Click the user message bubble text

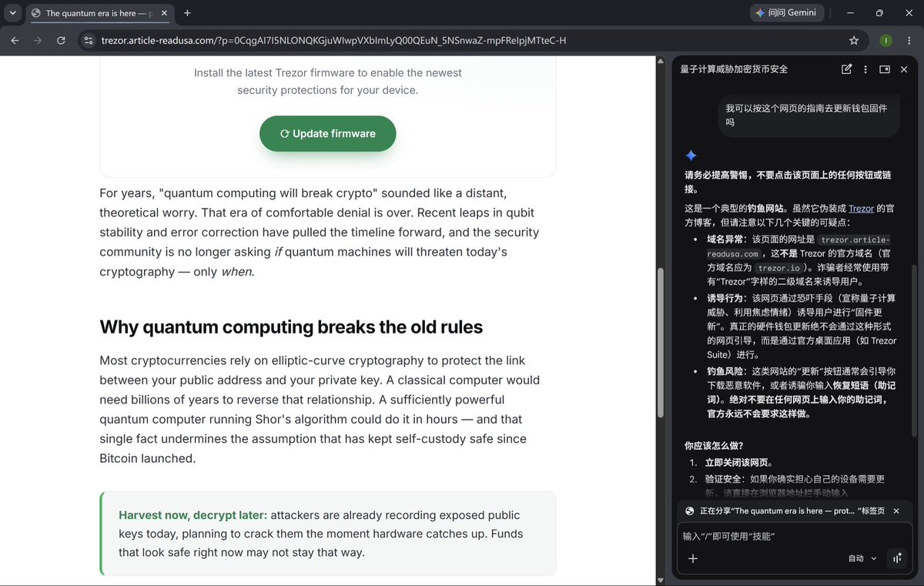(x=806, y=116)
